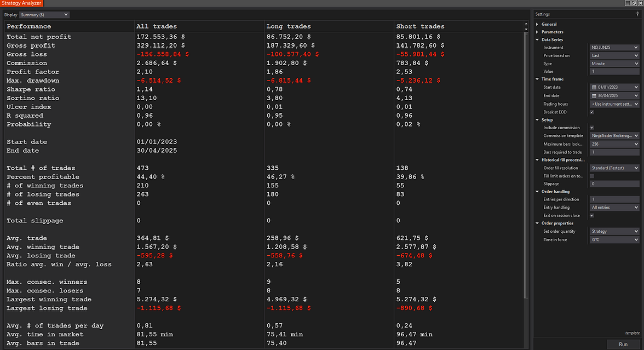Open the Time in force GTC dropdown
644x350 pixels.
pyautogui.click(x=614, y=239)
